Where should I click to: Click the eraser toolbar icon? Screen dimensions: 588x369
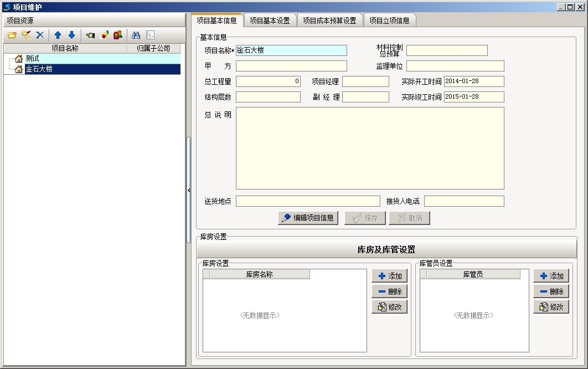[104, 35]
